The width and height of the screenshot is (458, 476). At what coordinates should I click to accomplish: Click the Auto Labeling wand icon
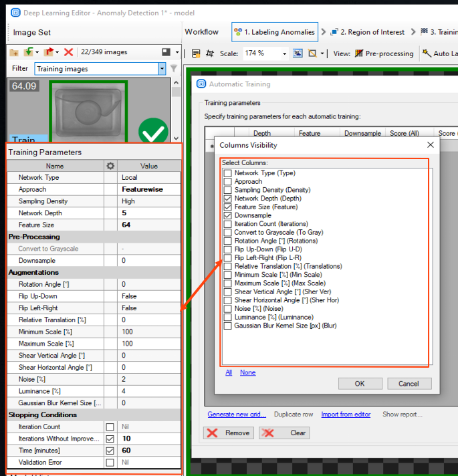pos(427,53)
